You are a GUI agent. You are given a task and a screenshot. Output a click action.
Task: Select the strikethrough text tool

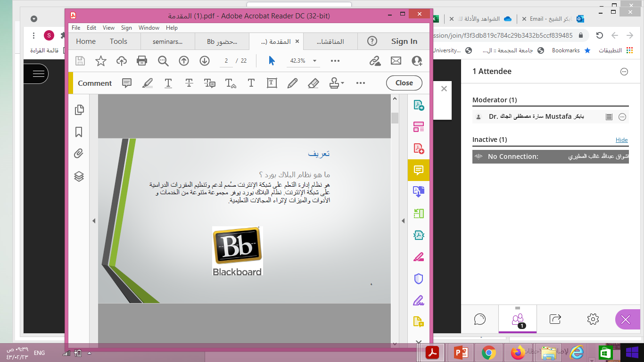pyautogui.click(x=189, y=83)
